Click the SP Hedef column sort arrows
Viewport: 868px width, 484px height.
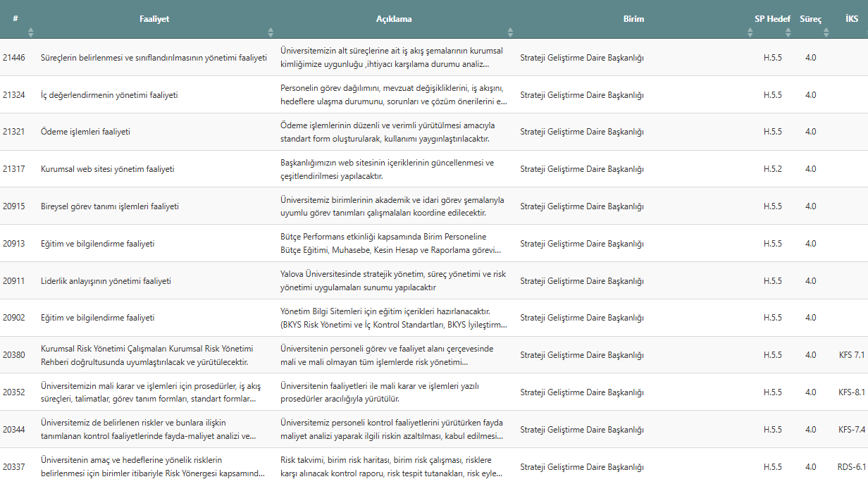click(788, 32)
